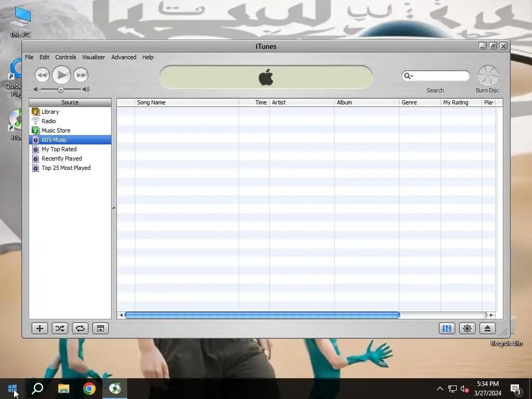Screen dimensions: 532x399
Task: Click the scrollbar right arrow
Action: click(x=491, y=315)
